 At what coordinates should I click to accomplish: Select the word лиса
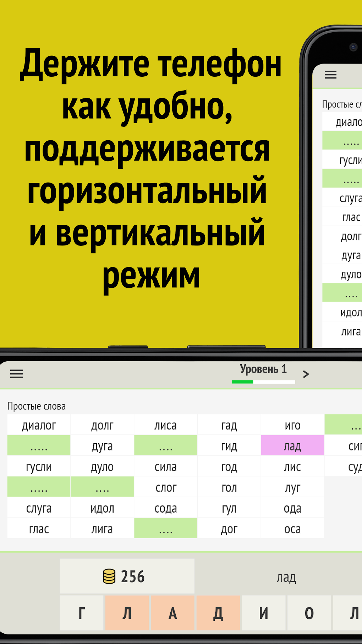click(x=166, y=425)
